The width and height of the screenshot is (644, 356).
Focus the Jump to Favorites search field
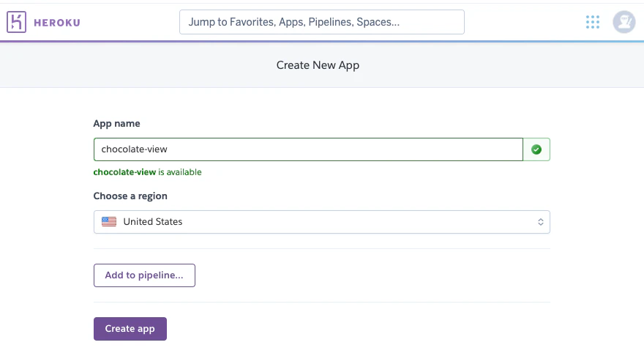322,22
